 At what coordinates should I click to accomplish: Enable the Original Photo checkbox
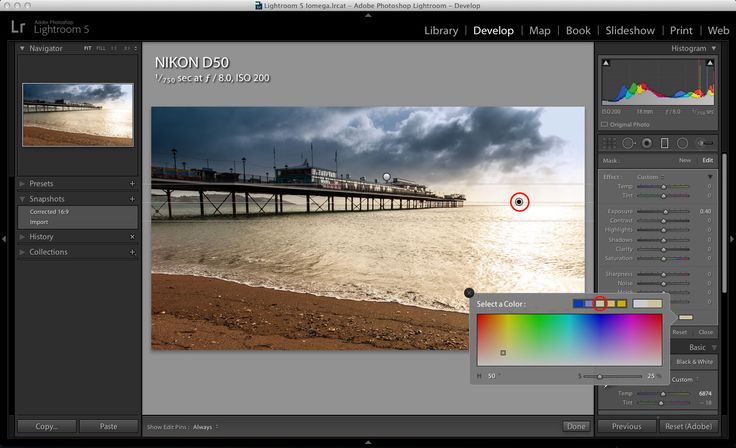[x=605, y=124]
